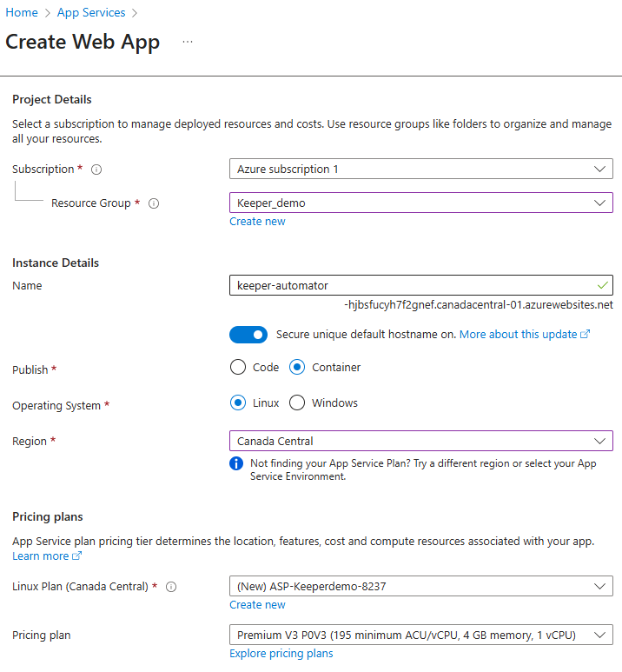Open the Explore pricing plans link
This screenshot has width=622, height=672.
coord(281,654)
